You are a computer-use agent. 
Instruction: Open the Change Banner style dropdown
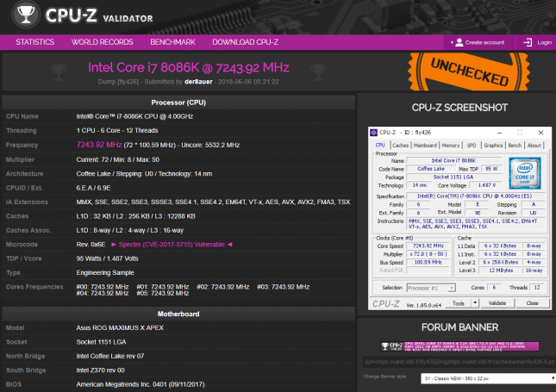[x=488, y=378]
